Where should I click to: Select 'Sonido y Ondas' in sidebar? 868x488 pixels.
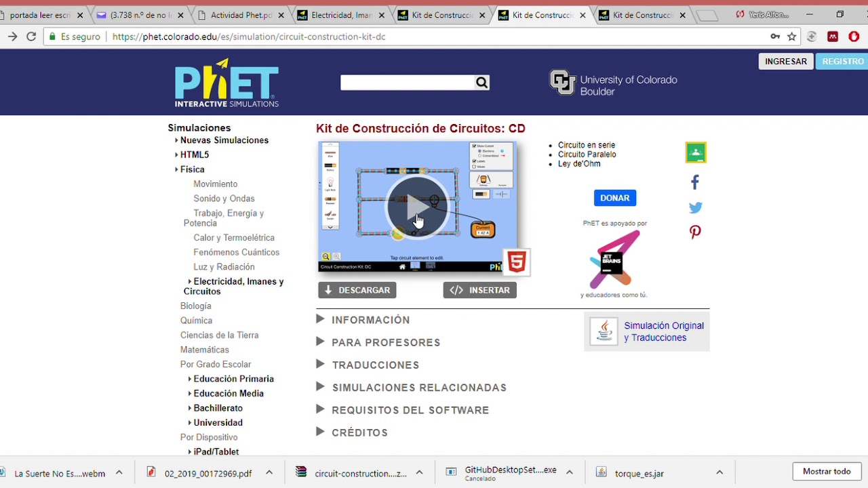point(224,199)
